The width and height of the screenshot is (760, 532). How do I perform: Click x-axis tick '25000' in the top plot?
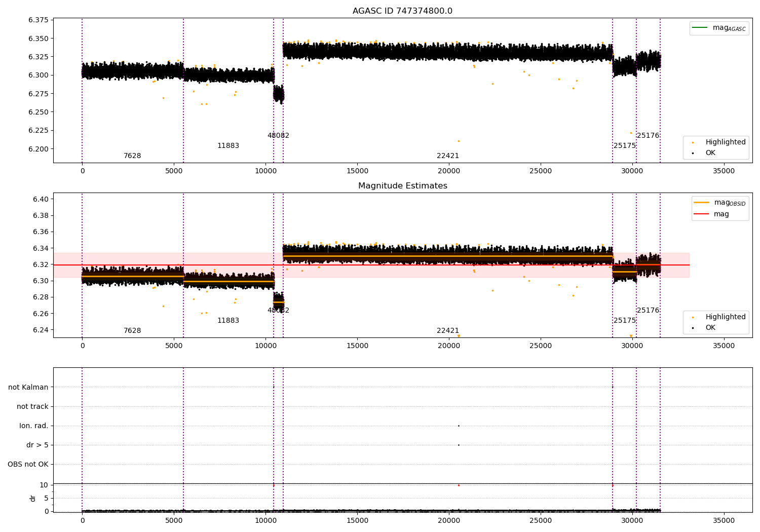click(541, 171)
